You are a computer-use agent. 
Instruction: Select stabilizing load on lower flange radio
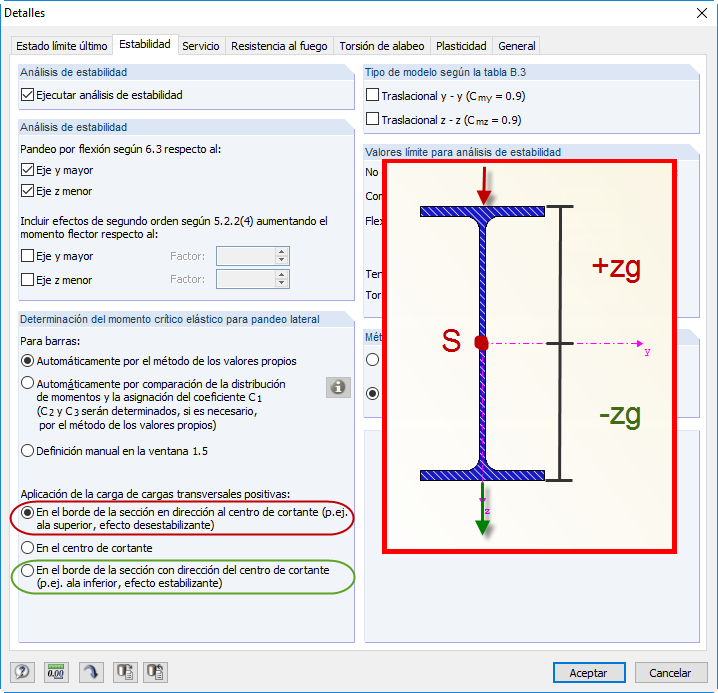tap(27, 570)
